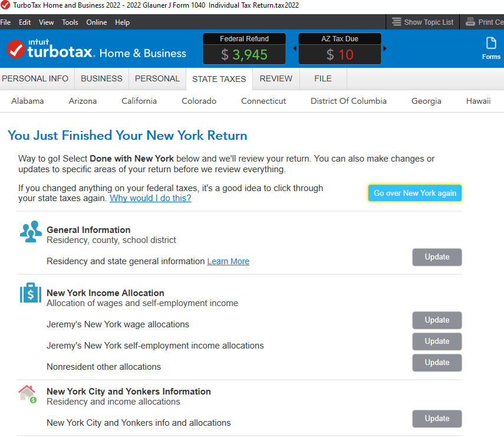Image resolution: width=504 pixels, height=437 pixels.
Task: Open the Edit menu
Action: pyautogui.click(x=25, y=22)
